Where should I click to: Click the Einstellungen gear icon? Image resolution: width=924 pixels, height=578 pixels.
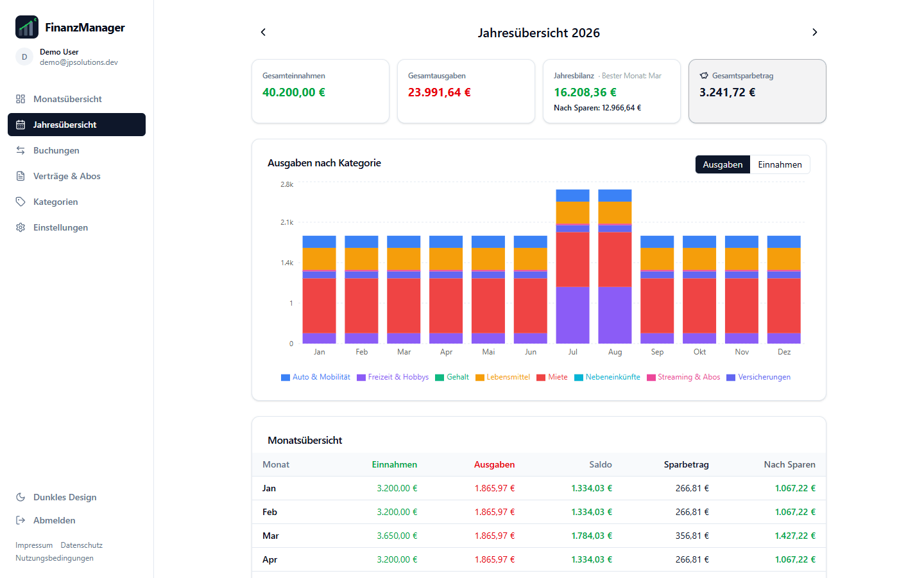point(21,227)
